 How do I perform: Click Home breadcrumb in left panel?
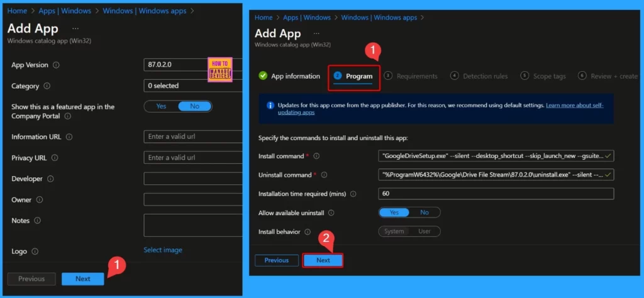tap(17, 11)
